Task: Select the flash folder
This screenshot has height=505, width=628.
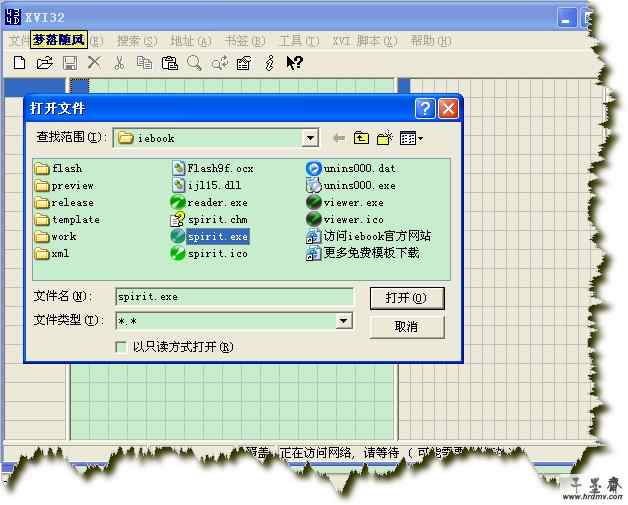Action: point(58,169)
